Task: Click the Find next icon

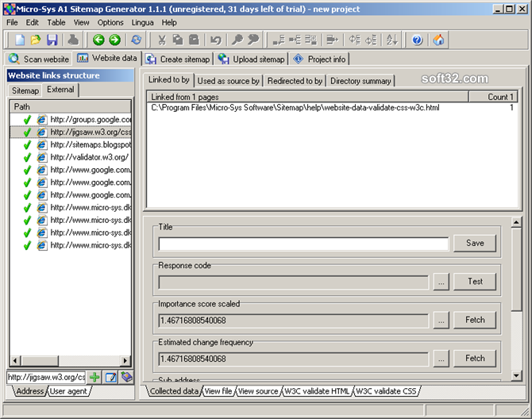Action: 253,40
